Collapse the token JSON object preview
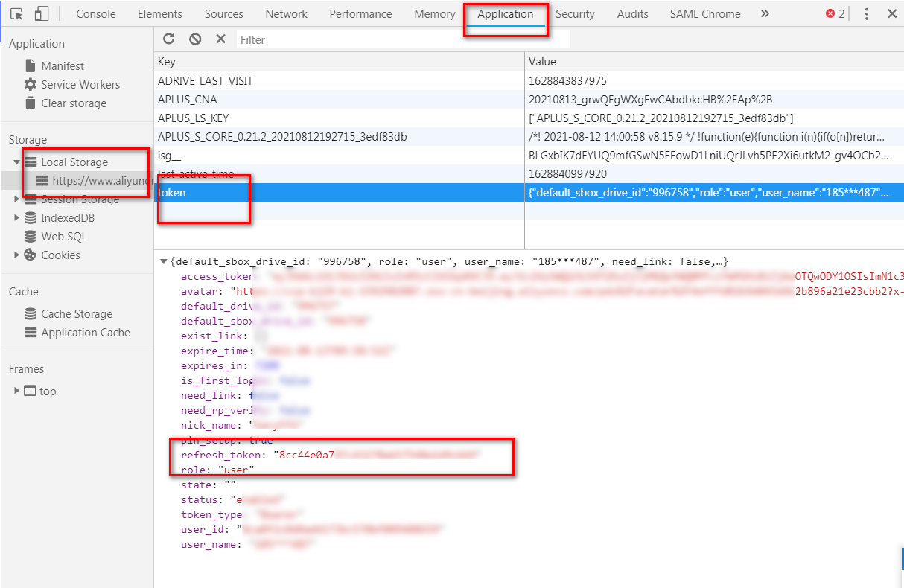Image resolution: width=904 pixels, height=588 pixels. coord(164,262)
